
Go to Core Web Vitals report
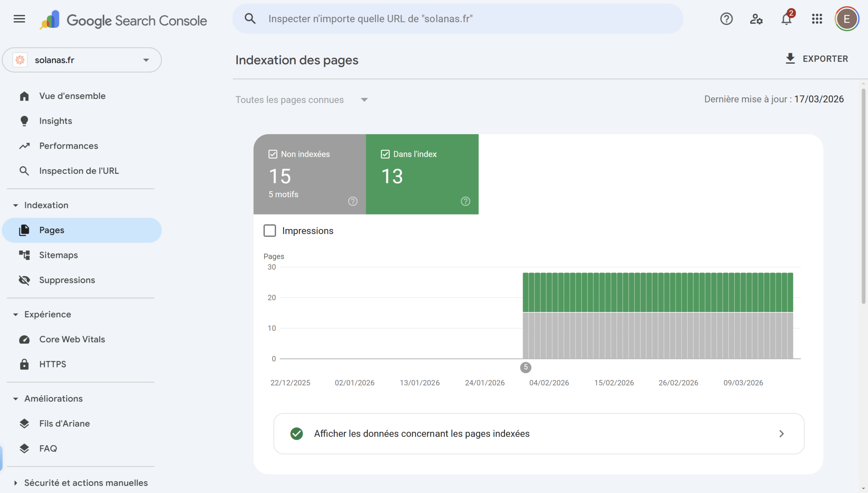click(72, 339)
